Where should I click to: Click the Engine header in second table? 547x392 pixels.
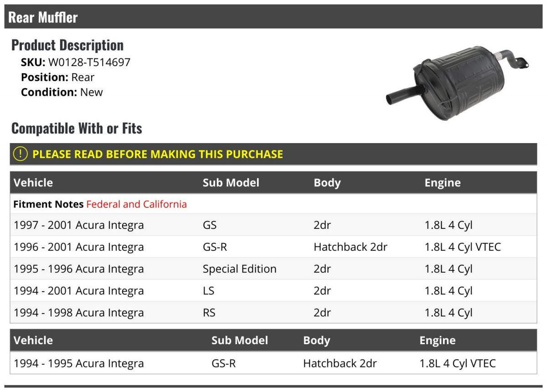pos(438,340)
